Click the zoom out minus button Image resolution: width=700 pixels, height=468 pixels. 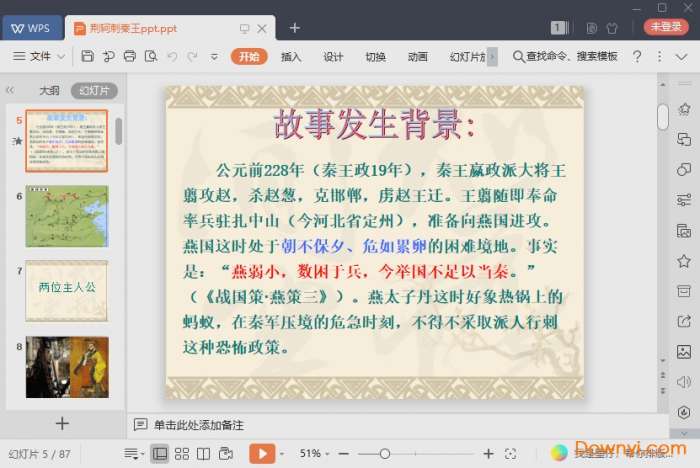(343, 454)
